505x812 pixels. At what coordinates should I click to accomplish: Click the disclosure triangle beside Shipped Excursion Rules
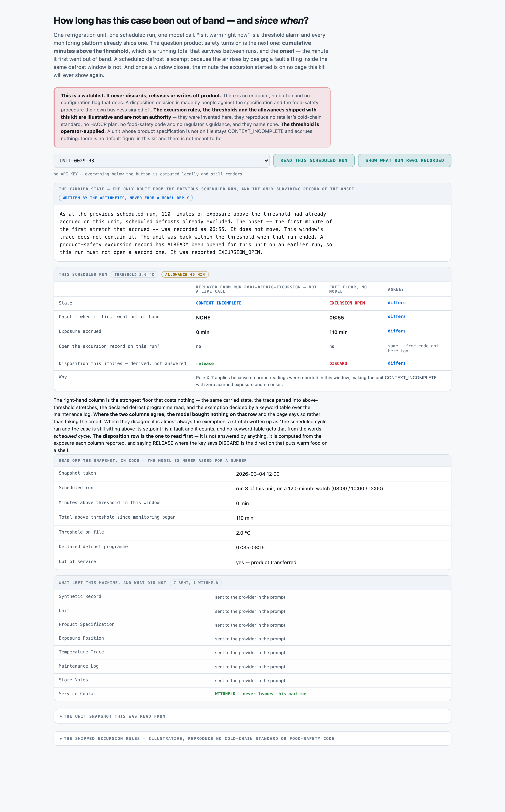[x=61, y=738]
